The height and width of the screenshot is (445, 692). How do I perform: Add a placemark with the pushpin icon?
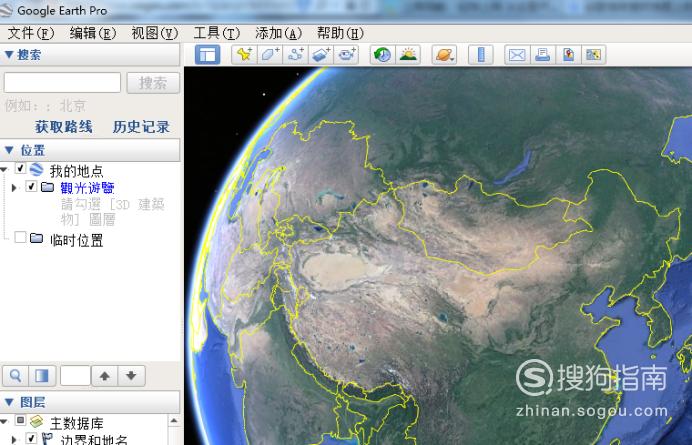(x=244, y=55)
